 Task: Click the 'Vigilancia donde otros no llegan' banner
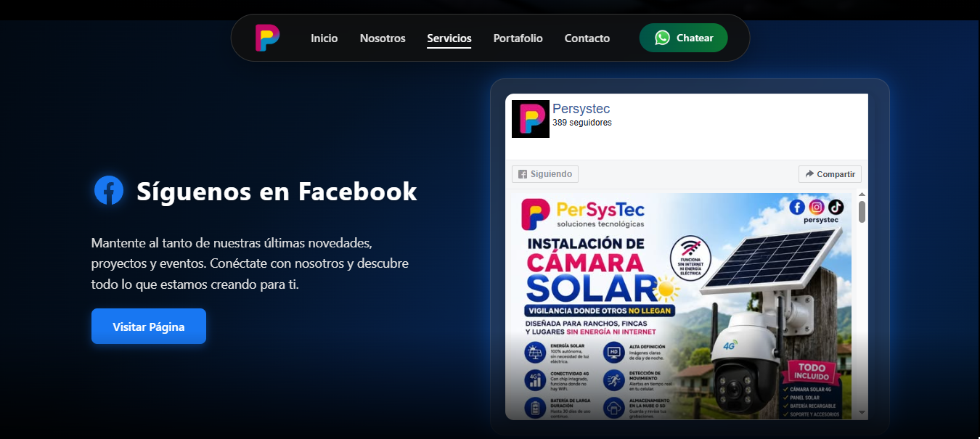[x=600, y=311]
